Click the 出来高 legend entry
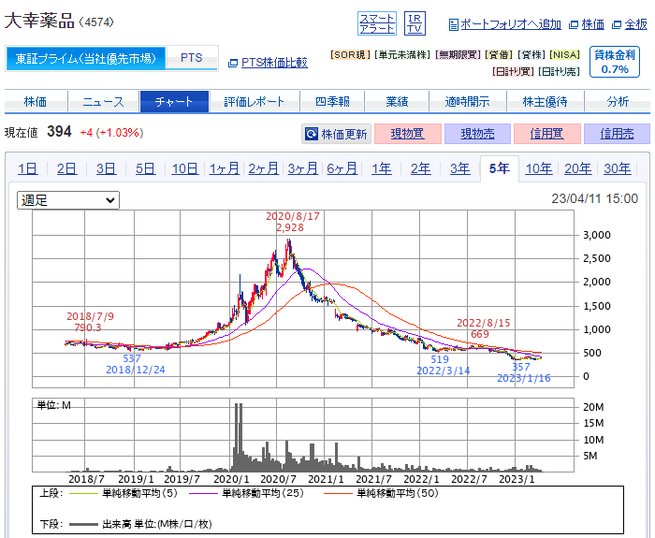655x538 pixels. click(x=141, y=524)
